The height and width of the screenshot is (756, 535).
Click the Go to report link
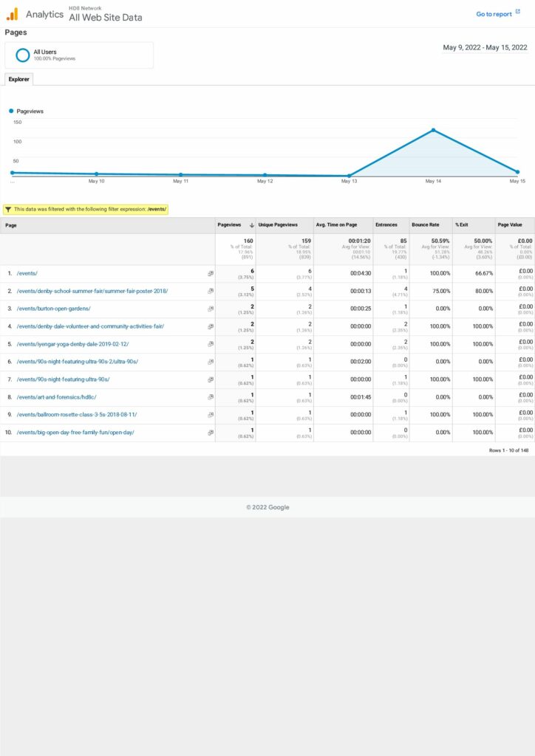[x=494, y=14]
